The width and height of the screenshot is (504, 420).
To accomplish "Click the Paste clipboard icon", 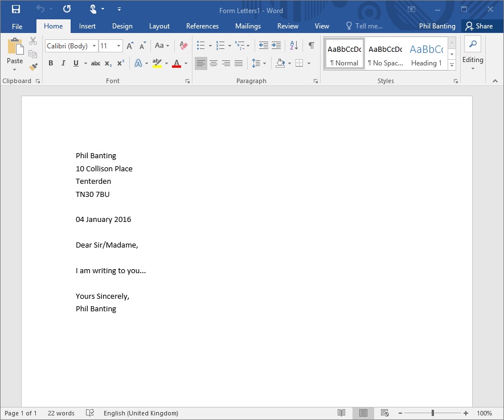I will click(x=15, y=46).
